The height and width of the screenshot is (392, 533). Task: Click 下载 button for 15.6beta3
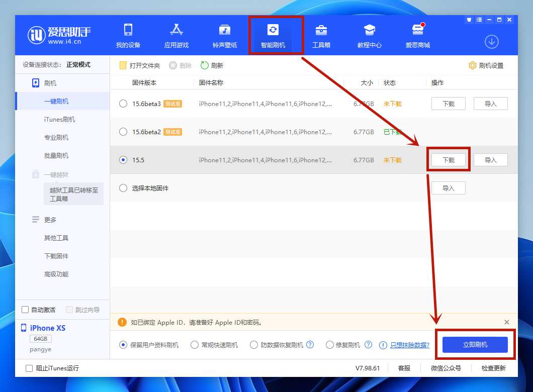pos(449,104)
